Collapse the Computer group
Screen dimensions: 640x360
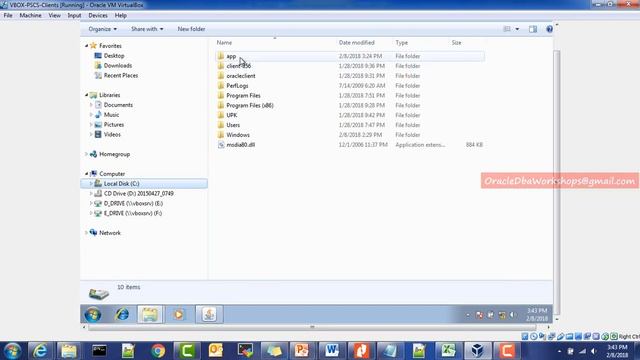[x=87, y=174]
